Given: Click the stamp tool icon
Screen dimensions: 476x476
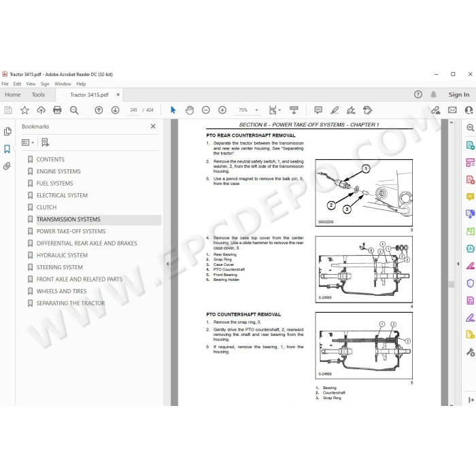Looking at the screenshot, I should [367, 110].
